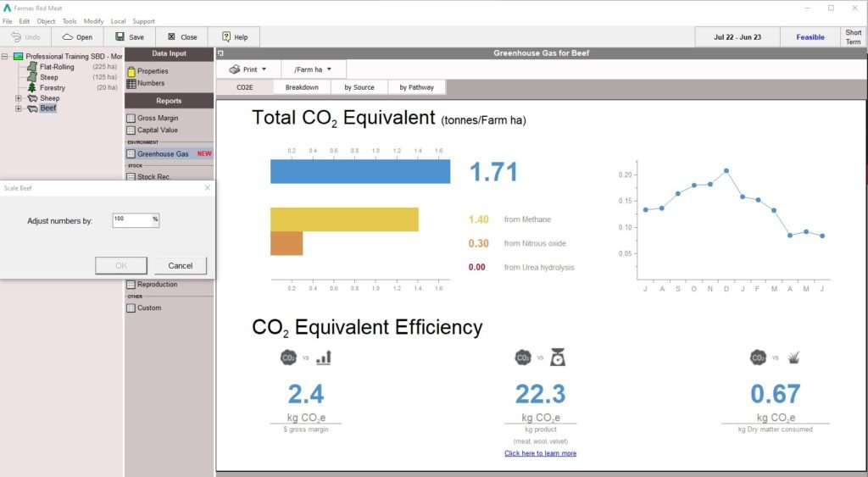Click the Save disk icon in the toolbar
This screenshot has width=868, height=477.
[120, 36]
